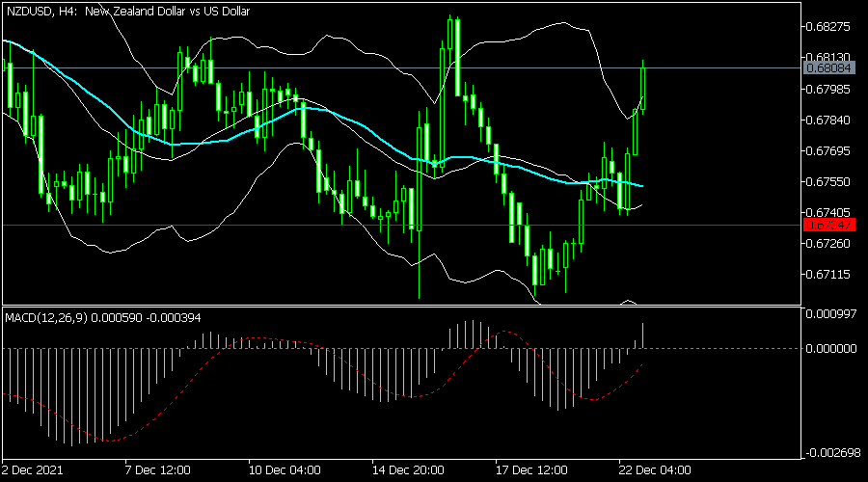Click the 0.67695 price scale value
This screenshot has height=482, width=868.
pyautogui.click(x=828, y=151)
